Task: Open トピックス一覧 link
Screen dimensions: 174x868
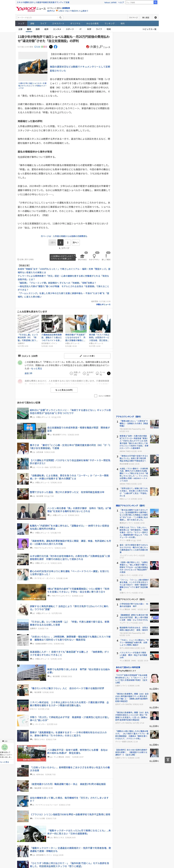Action: click(x=149, y=29)
